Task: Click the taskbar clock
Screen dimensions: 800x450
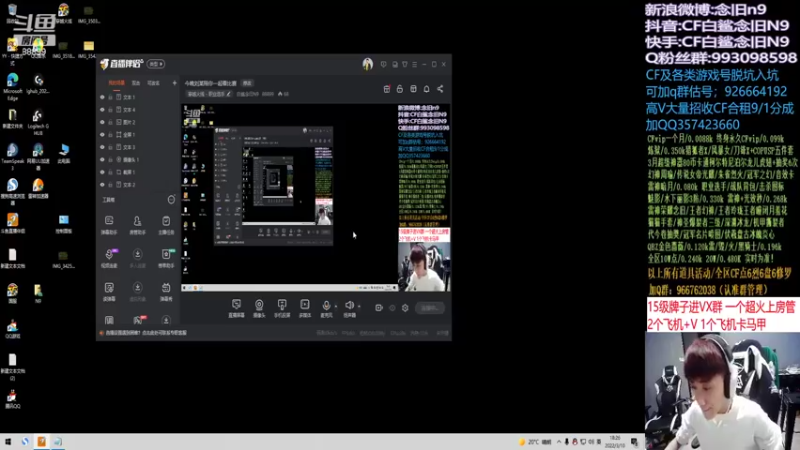Action: pos(615,442)
